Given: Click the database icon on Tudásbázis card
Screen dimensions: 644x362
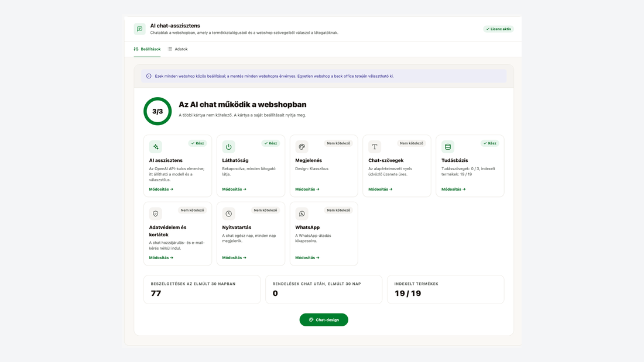Looking at the screenshot, I should tap(448, 147).
